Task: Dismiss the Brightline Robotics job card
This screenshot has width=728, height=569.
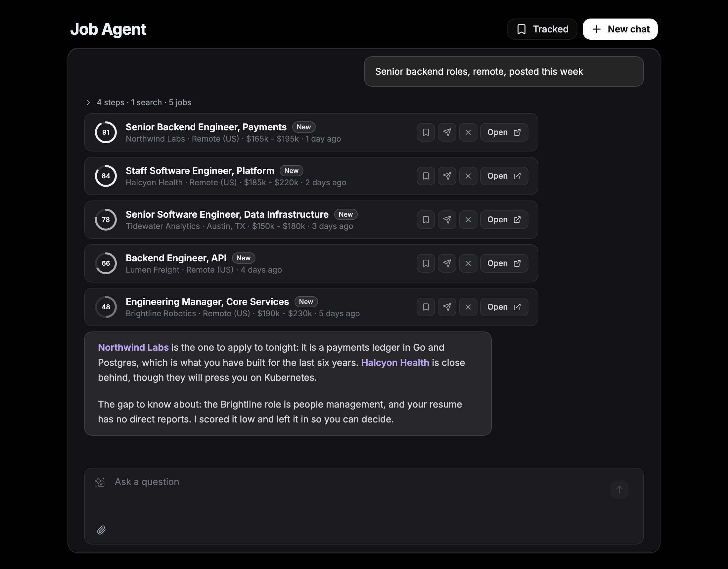Action: point(468,307)
